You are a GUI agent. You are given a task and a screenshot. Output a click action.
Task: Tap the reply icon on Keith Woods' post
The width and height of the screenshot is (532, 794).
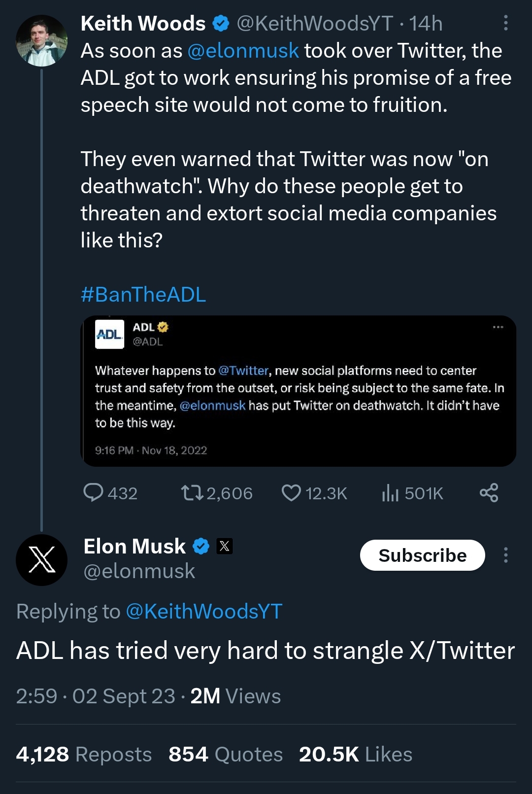click(94, 492)
